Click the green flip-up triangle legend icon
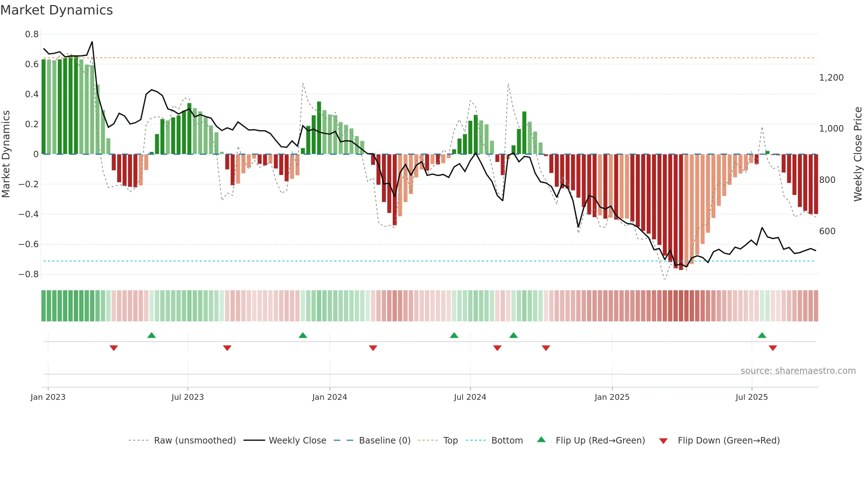 (541, 440)
